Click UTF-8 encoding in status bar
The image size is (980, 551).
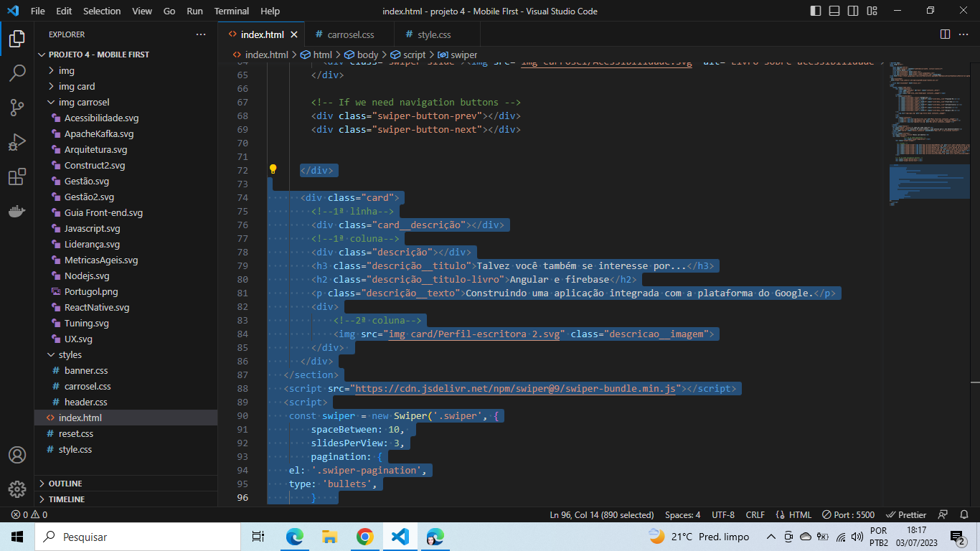coord(723,515)
